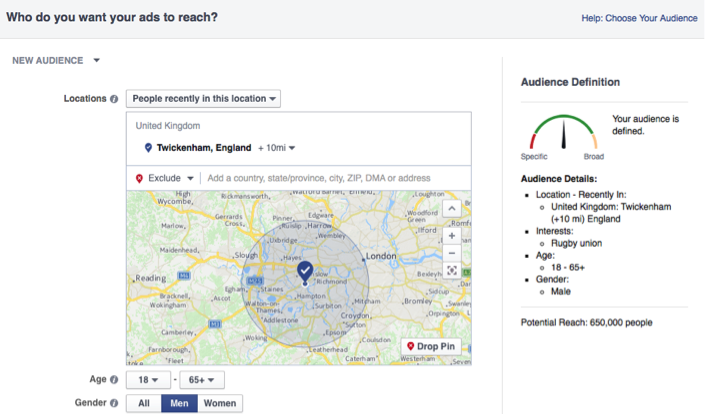Collapse the map with the up chevron

pos(452,209)
